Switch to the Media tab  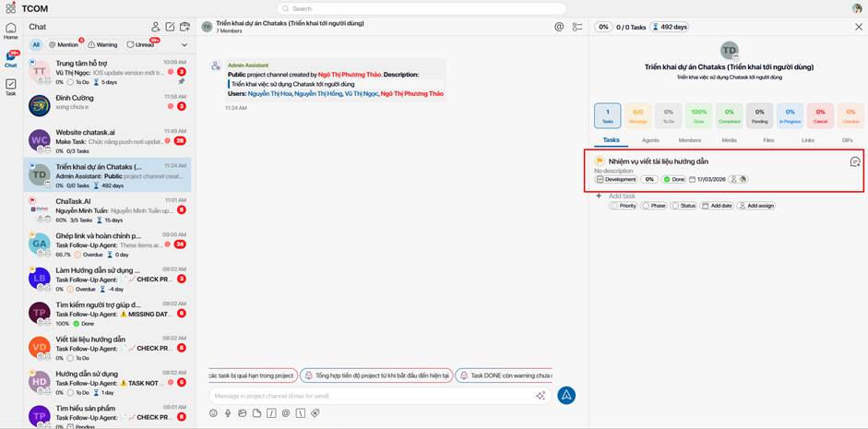click(x=730, y=140)
